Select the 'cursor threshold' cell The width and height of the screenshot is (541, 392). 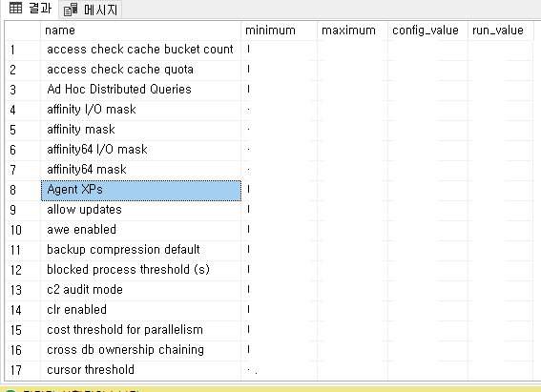tap(141, 370)
